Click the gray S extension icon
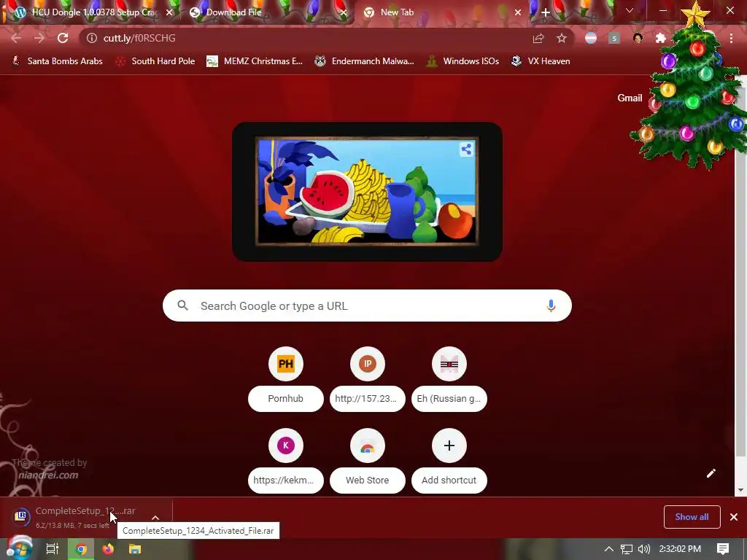Image resolution: width=747 pixels, height=560 pixels. pyautogui.click(x=614, y=38)
